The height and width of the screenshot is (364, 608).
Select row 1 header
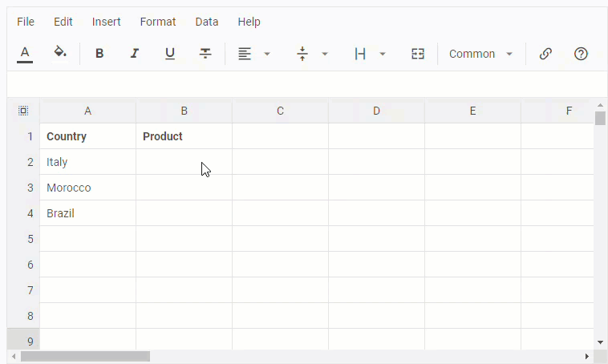pos(23,136)
